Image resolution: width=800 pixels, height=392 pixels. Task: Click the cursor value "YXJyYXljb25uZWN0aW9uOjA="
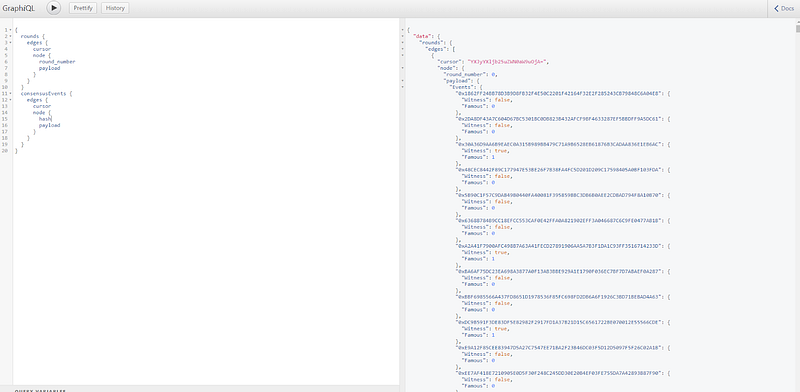coord(507,62)
